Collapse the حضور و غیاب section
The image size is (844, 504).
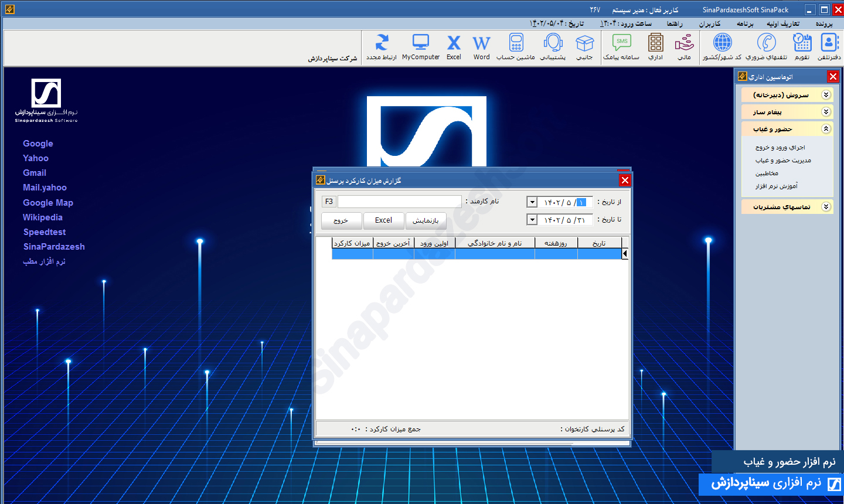(826, 129)
